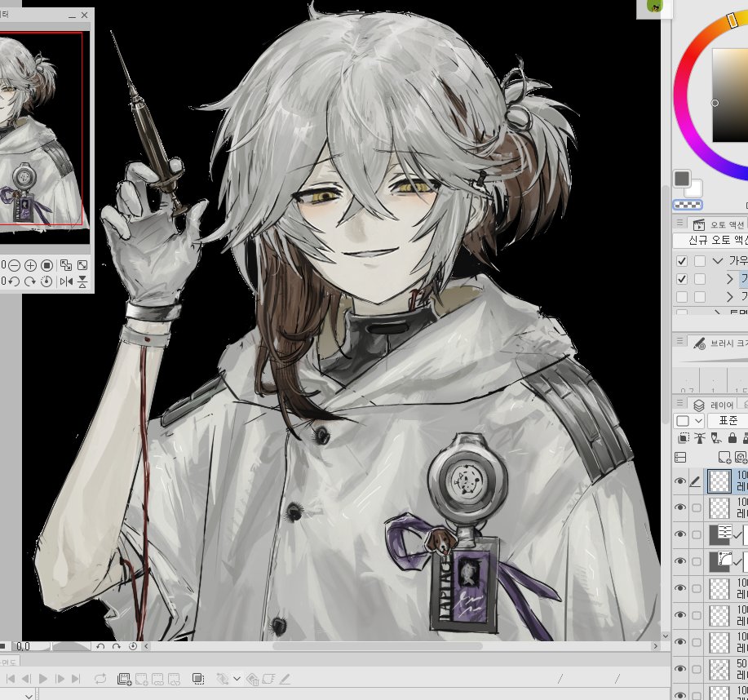Expand the unchecked auto action row

[x=729, y=297]
